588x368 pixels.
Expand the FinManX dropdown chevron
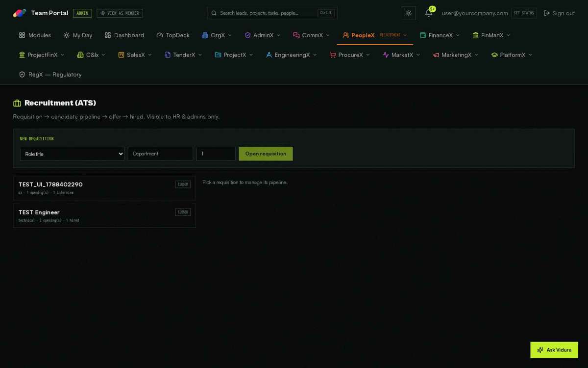pos(508,35)
